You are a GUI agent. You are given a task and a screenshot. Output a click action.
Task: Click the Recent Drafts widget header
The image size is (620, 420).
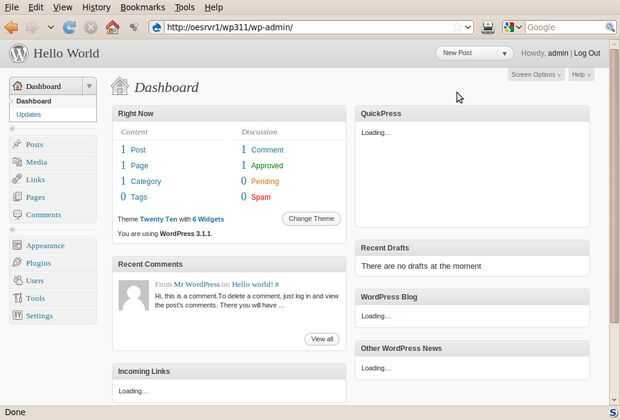[x=472, y=248]
